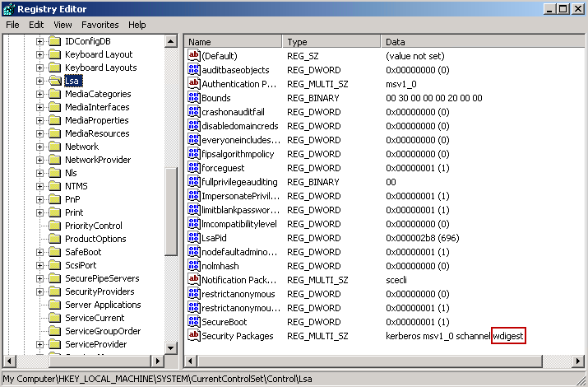Expand the MediaCategories tree node
This screenshot has width=588, height=387.
coord(39,94)
